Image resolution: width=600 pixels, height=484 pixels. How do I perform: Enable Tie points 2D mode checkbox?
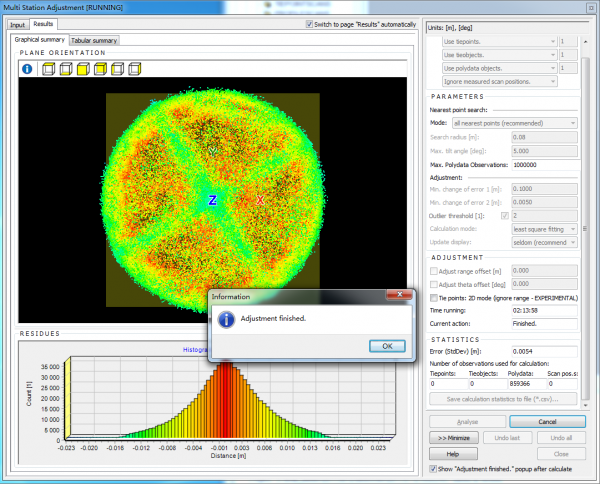tap(434, 298)
